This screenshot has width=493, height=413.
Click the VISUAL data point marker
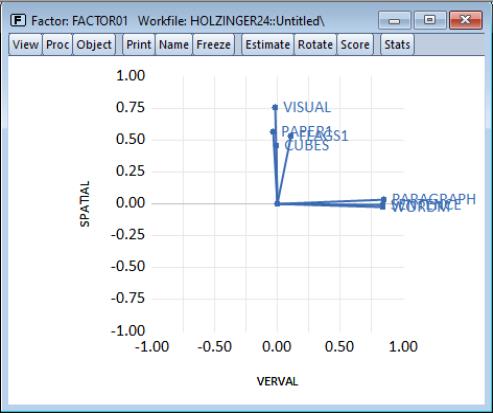tap(275, 107)
